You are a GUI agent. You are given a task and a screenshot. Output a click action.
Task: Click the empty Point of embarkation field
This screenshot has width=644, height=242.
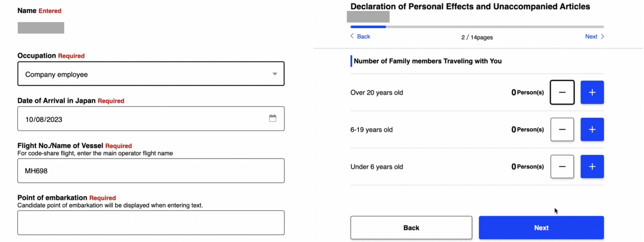click(151, 222)
